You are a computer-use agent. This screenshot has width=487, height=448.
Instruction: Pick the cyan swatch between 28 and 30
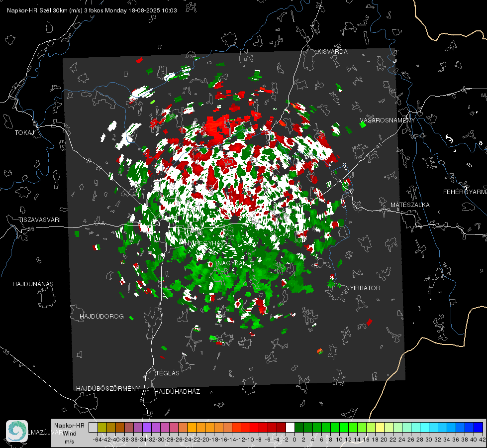(425, 428)
